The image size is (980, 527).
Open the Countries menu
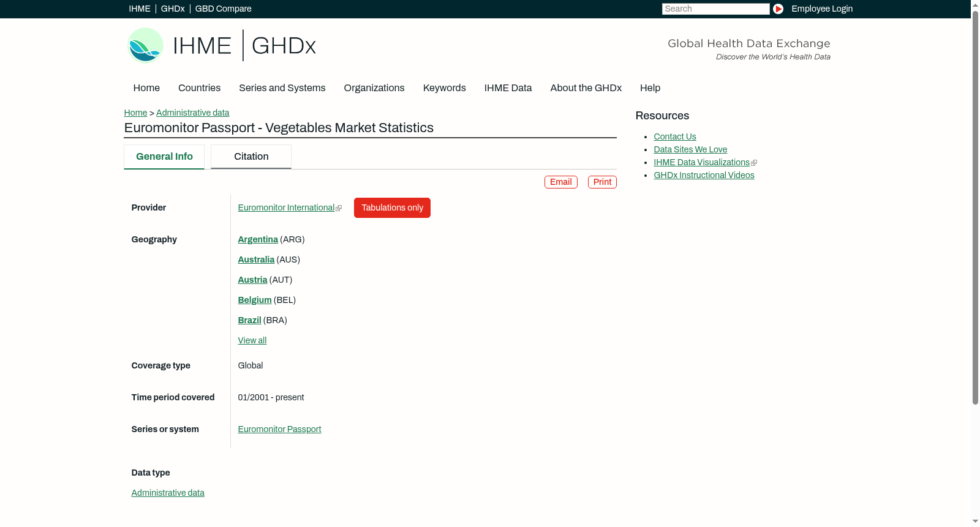[x=199, y=88]
